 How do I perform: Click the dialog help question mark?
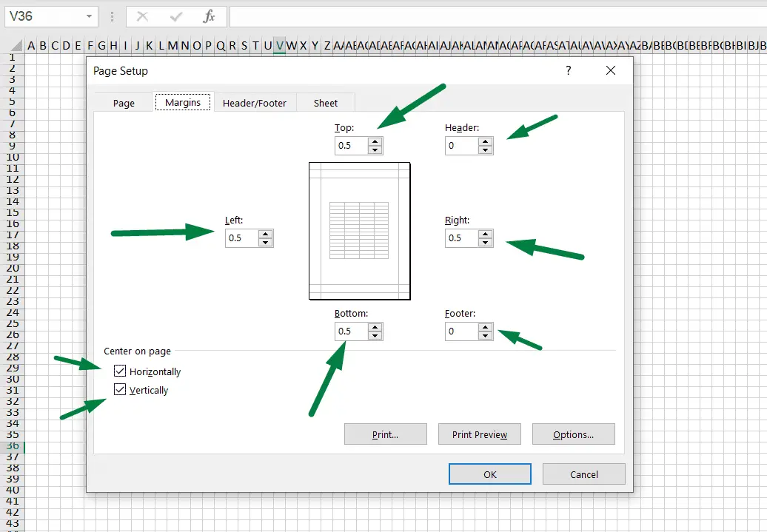(x=569, y=70)
